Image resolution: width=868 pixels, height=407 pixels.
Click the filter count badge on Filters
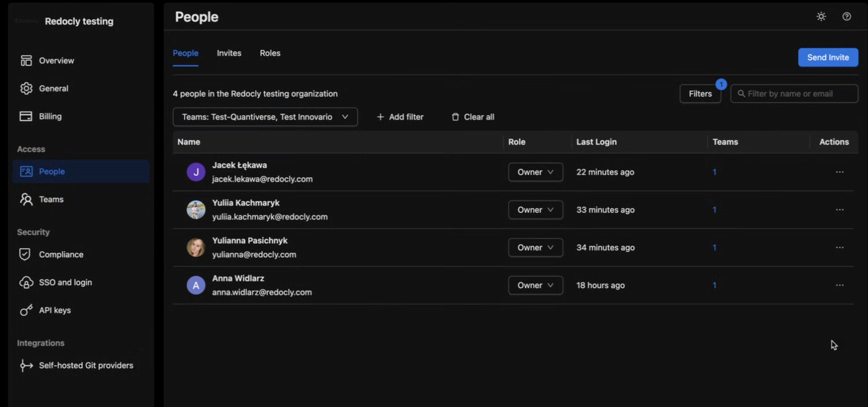click(x=721, y=84)
